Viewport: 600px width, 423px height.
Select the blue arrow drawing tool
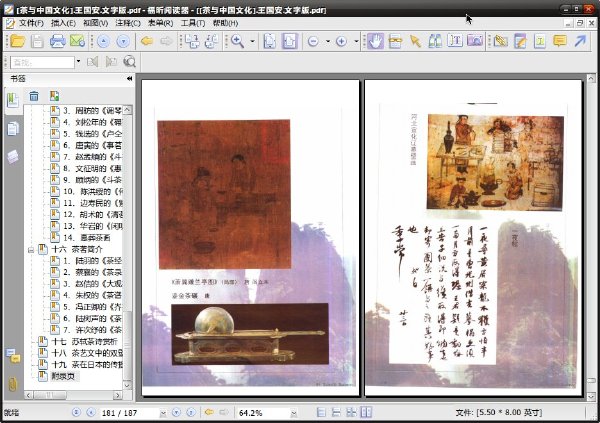coord(580,41)
